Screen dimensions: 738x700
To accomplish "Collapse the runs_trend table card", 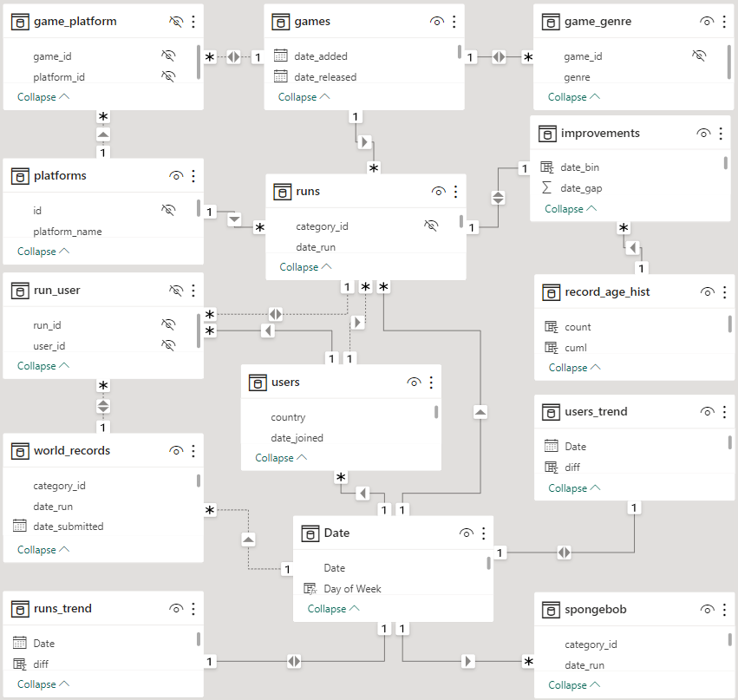I will pos(42,684).
